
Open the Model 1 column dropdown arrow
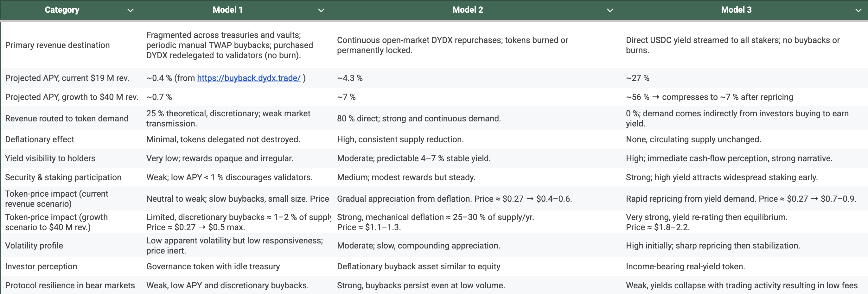(x=321, y=10)
